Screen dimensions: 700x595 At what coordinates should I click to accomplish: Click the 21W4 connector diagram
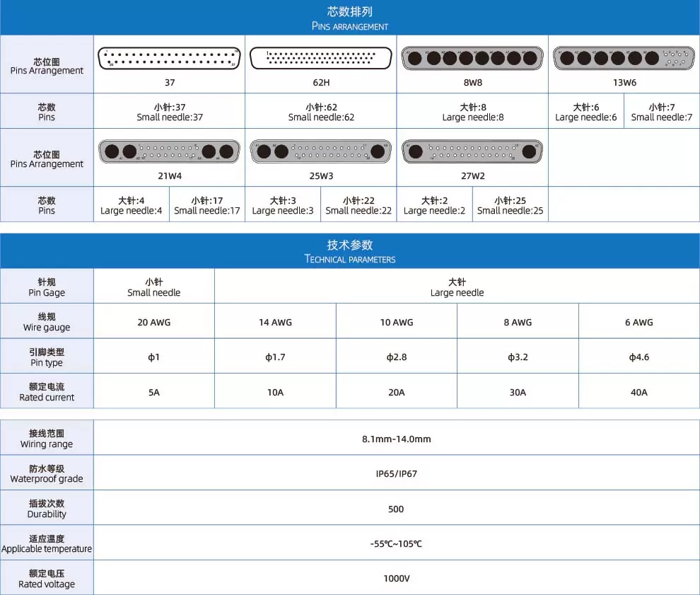[170, 151]
